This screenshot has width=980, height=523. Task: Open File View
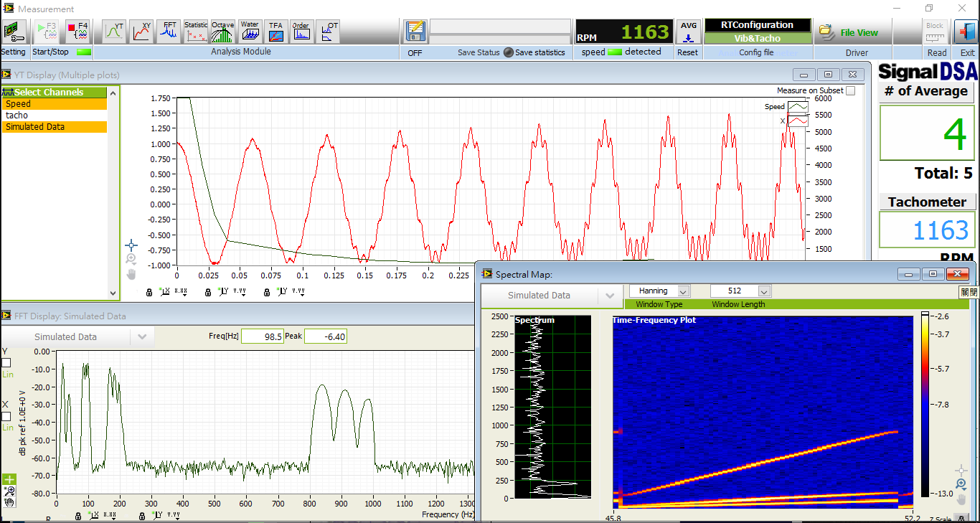849,32
